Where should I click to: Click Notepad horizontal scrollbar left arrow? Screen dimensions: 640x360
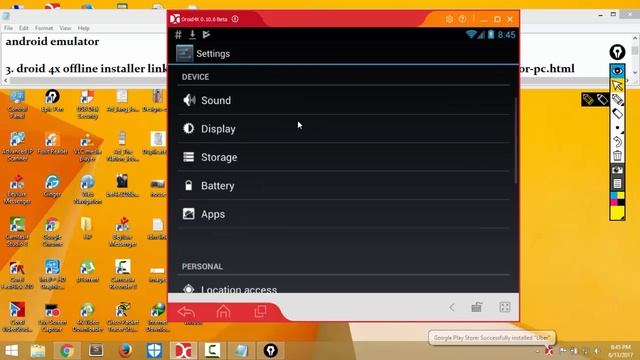[6, 81]
